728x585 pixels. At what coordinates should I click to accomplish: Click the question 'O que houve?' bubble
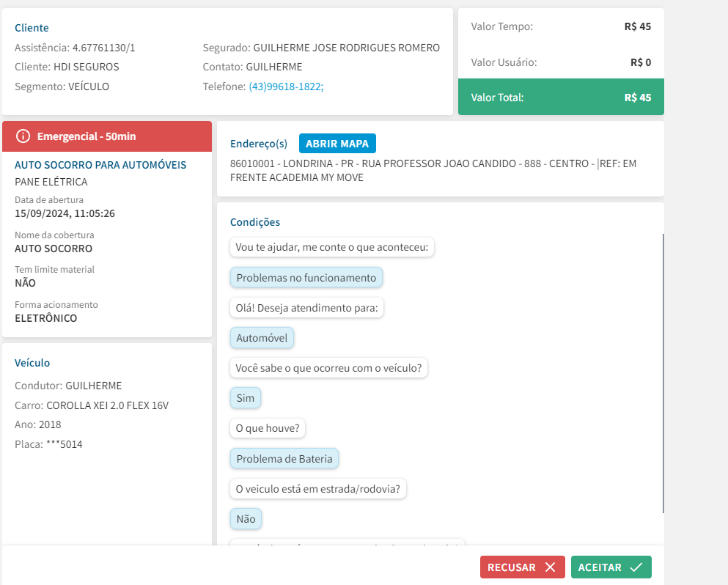click(x=268, y=428)
